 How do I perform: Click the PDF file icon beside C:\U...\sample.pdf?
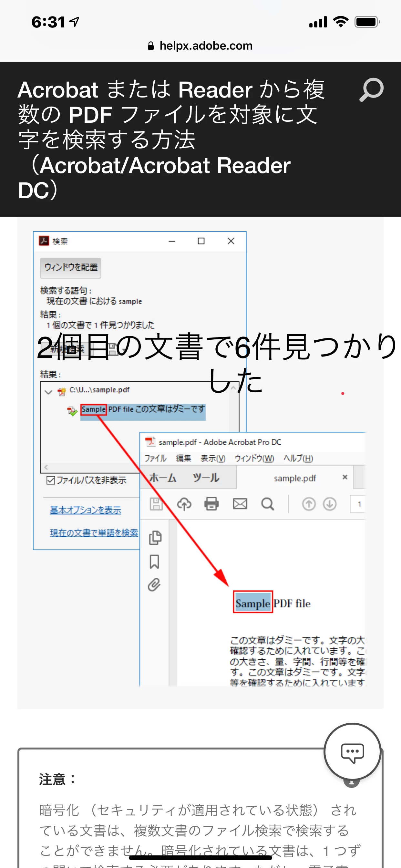pyautogui.click(x=62, y=392)
